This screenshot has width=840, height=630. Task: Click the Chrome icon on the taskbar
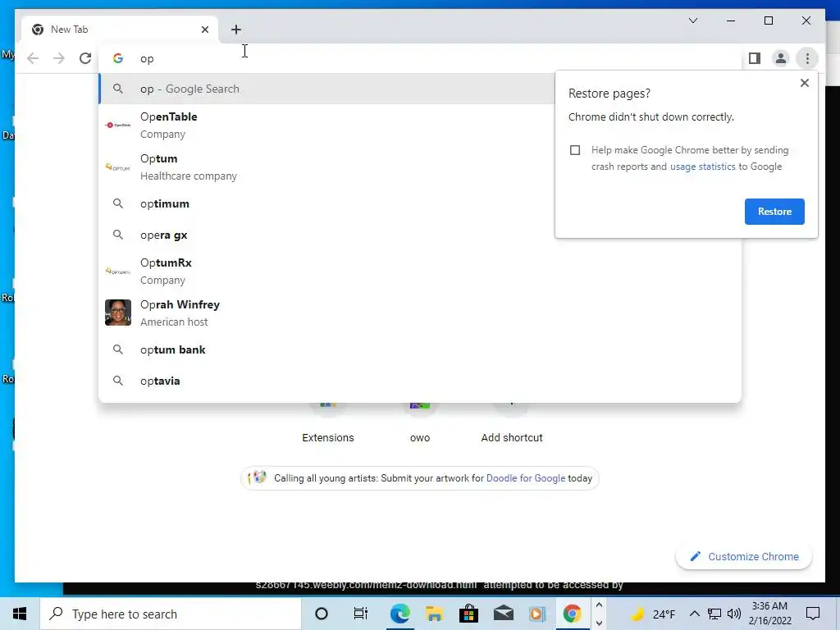(572, 614)
